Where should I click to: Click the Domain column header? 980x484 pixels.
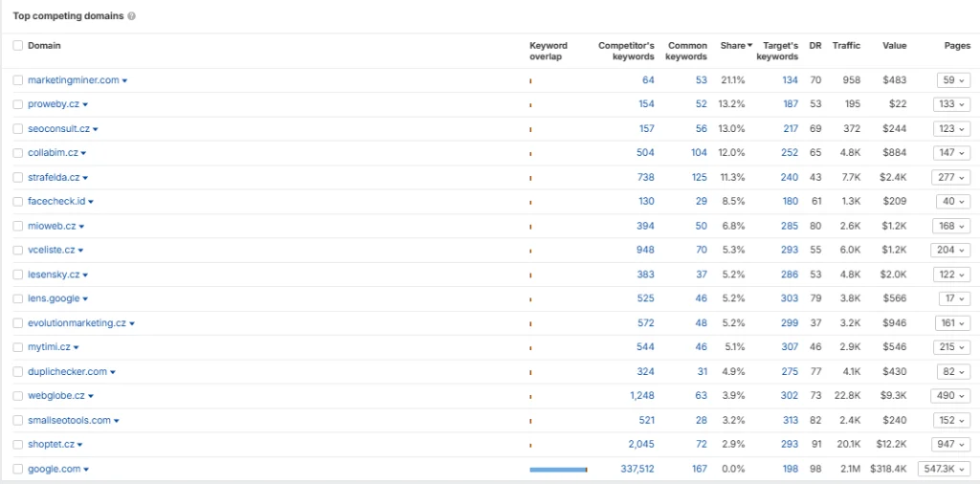click(x=44, y=46)
